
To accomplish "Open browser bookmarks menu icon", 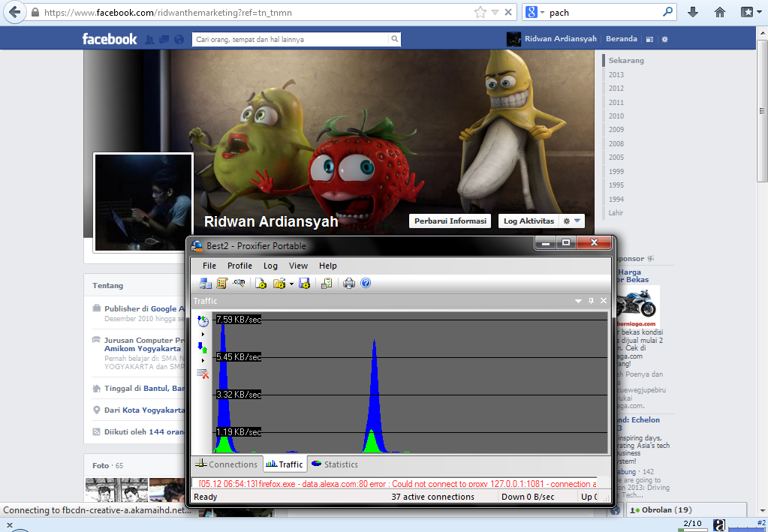I will click(748, 12).
